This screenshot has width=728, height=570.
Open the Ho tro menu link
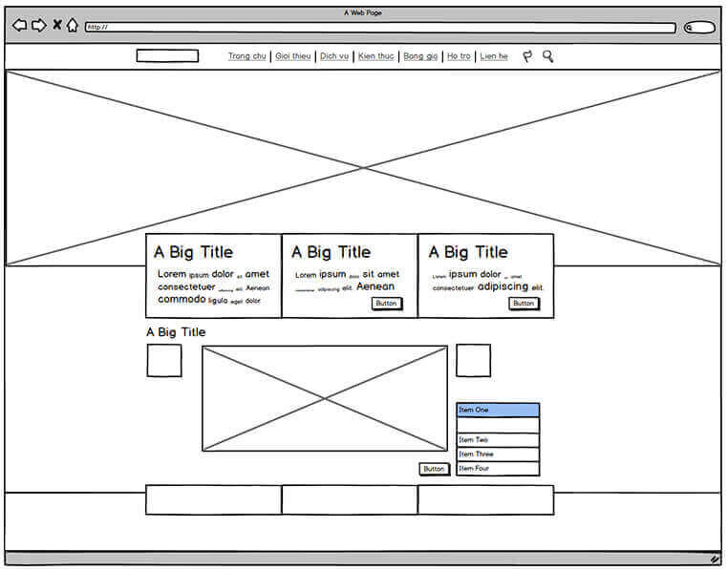click(459, 56)
